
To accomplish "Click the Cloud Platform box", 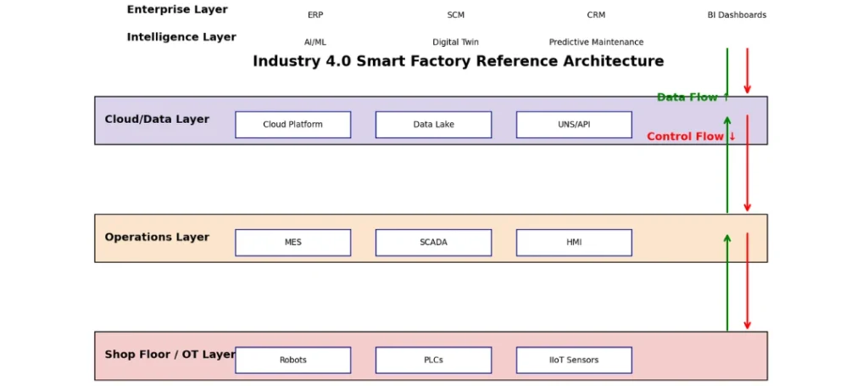I will pos(292,125).
